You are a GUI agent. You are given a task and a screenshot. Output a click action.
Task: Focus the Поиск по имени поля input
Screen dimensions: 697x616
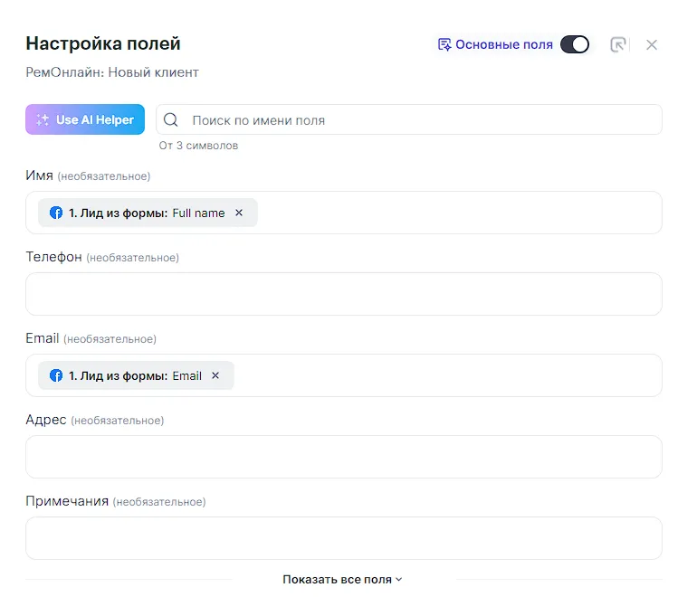coord(416,120)
